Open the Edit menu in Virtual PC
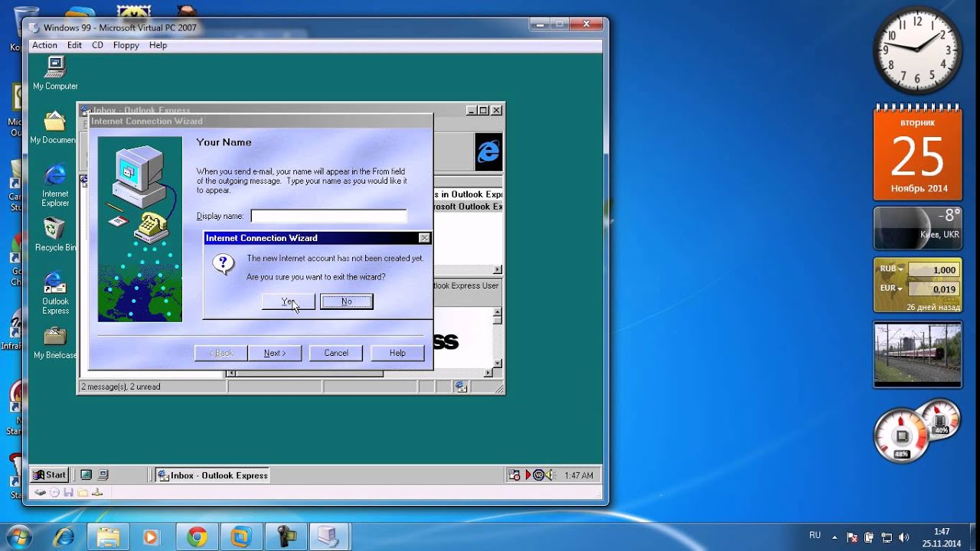The height and width of the screenshot is (551, 980). click(74, 45)
